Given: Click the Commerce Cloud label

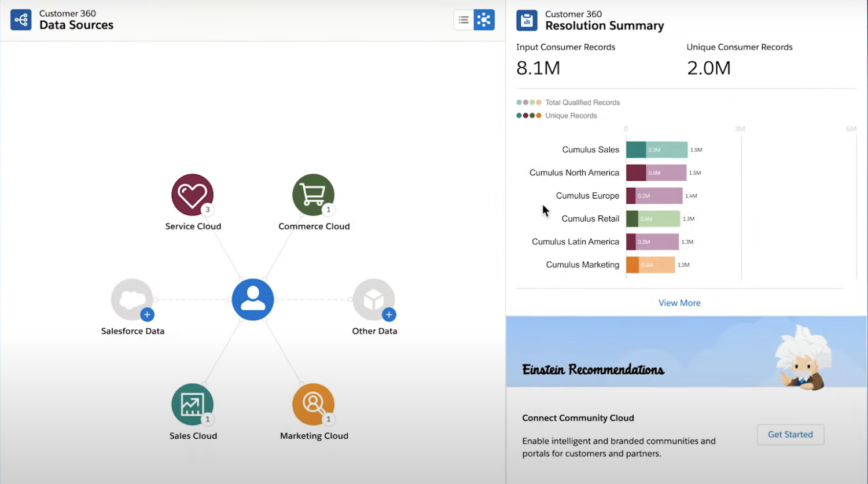Looking at the screenshot, I should [x=314, y=226].
